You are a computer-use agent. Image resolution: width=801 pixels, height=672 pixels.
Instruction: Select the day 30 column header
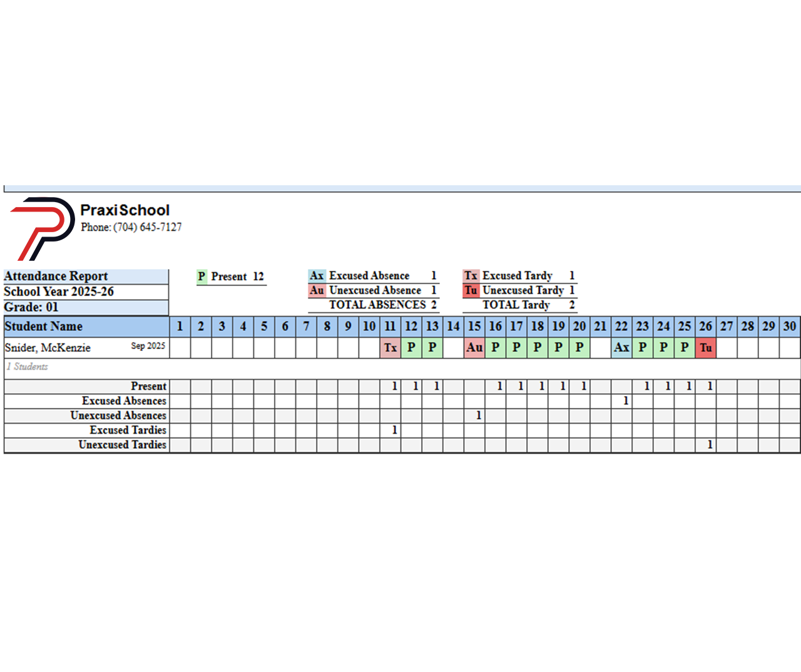pos(790,327)
